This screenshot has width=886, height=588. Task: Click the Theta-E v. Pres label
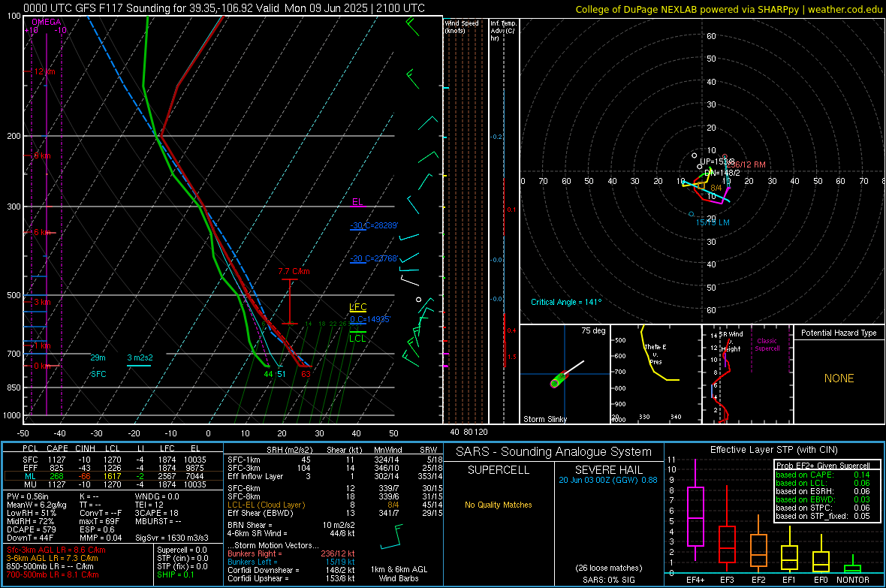655,354
